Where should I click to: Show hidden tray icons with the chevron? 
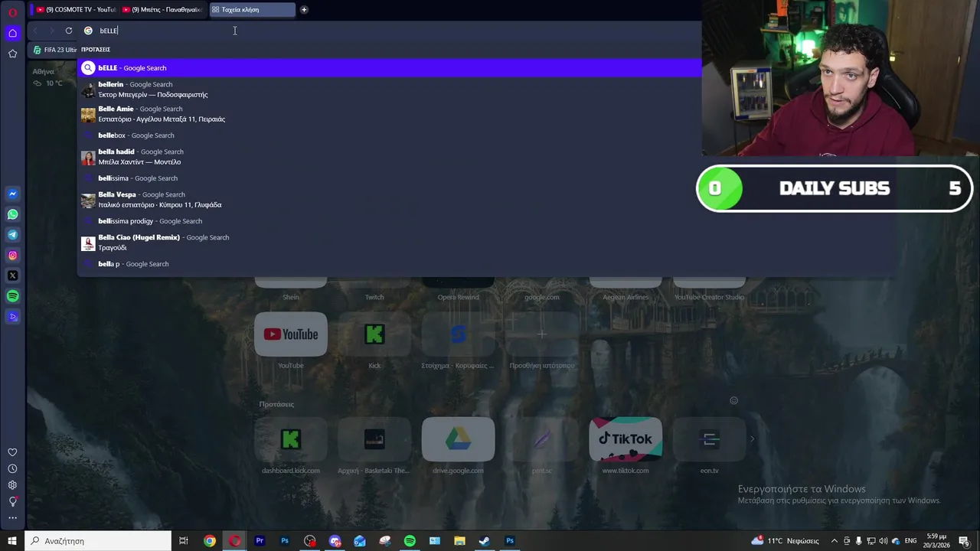835,541
